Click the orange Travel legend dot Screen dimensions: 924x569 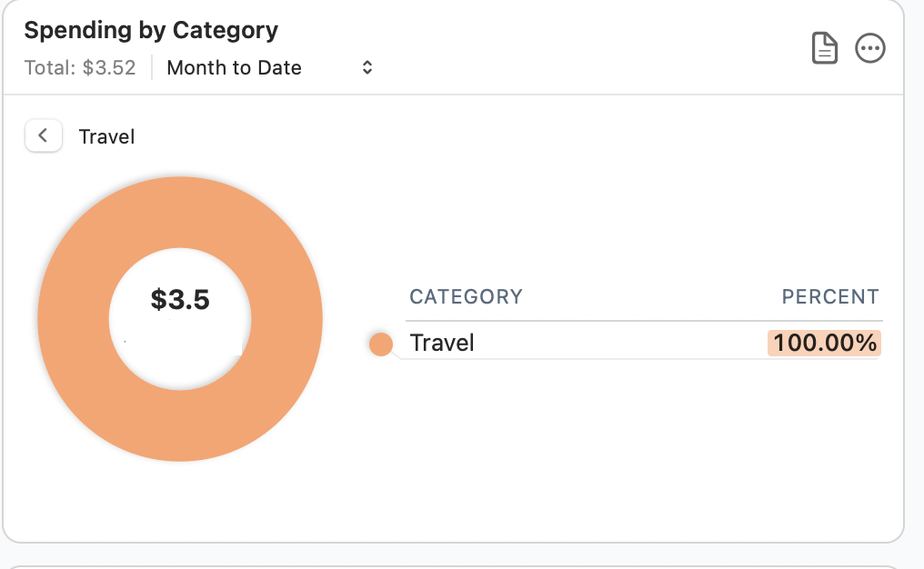click(381, 344)
